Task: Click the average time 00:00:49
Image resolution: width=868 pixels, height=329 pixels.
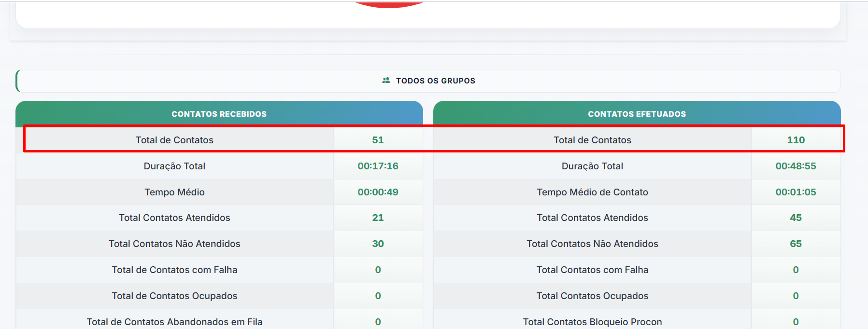Action: pos(378,192)
